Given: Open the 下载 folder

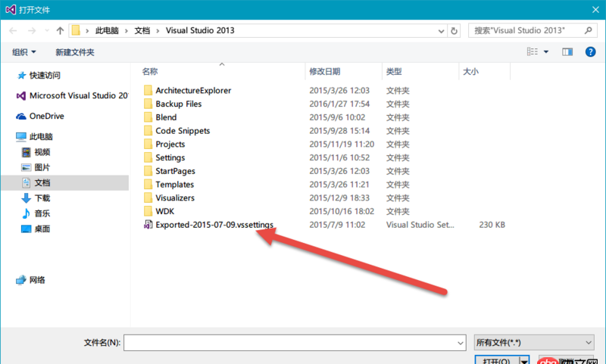Looking at the screenshot, I should pos(36,198).
